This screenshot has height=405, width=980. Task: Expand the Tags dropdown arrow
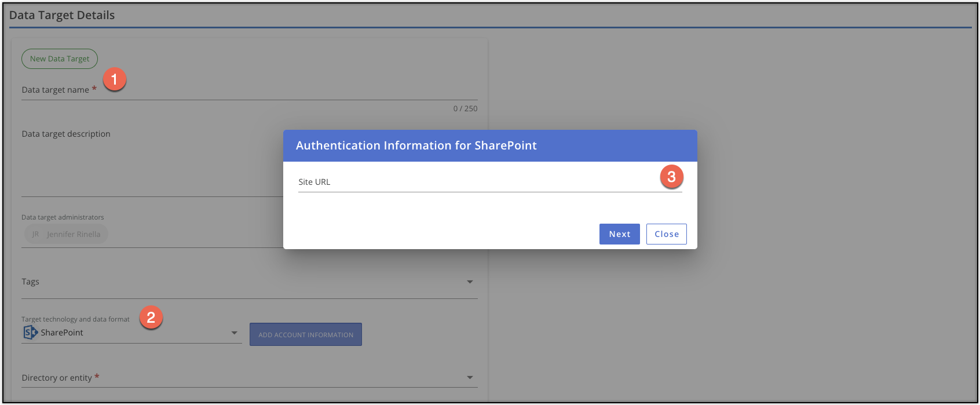tap(470, 282)
